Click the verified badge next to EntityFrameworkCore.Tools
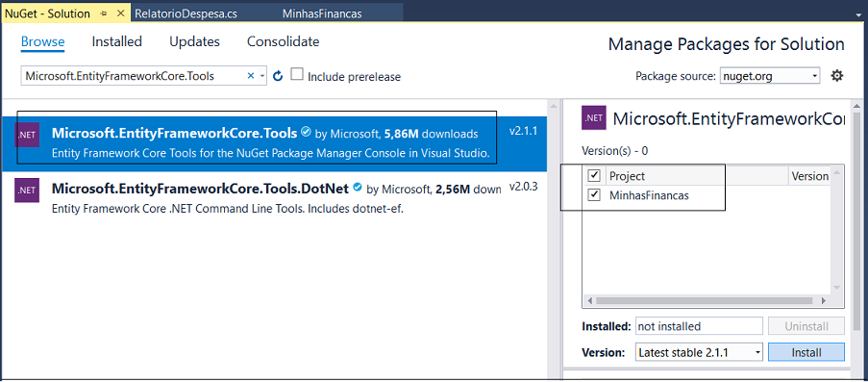Screen dimensions: 868x382 [x=306, y=132]
